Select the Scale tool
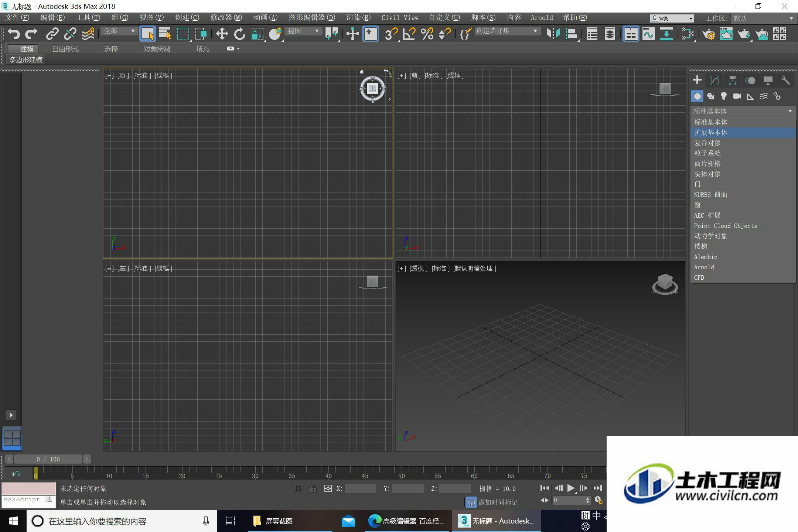This screenshot has width=798, height=532. pos(258,34)
